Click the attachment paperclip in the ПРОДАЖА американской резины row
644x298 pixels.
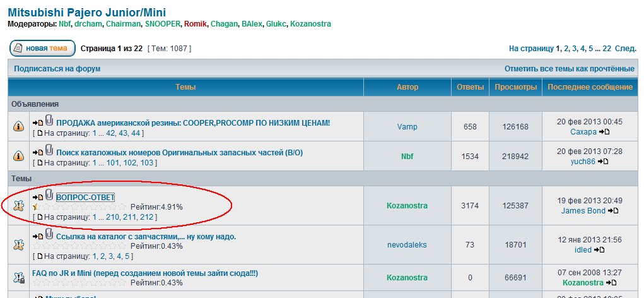(49, 121)
